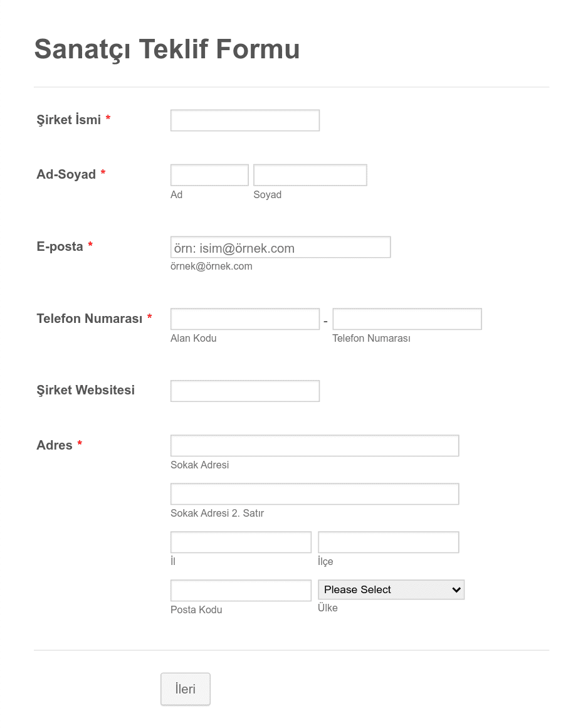Screen dimensions: 583x728
Task: Click the Sanatçı Teklif Formu heading
Action: [167, 50]
